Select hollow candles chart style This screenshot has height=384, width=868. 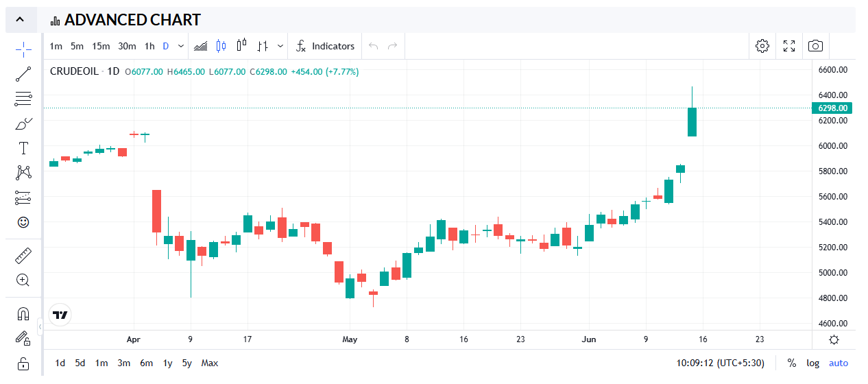click(x=241, y=46)
